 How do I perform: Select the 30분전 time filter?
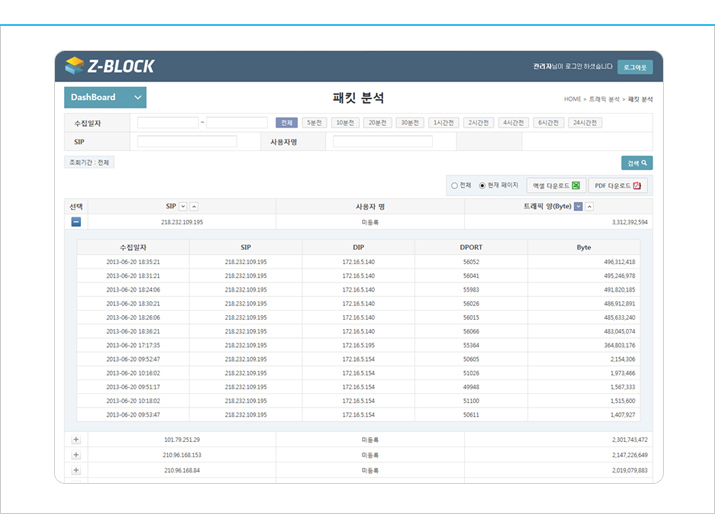pos(410,123)
